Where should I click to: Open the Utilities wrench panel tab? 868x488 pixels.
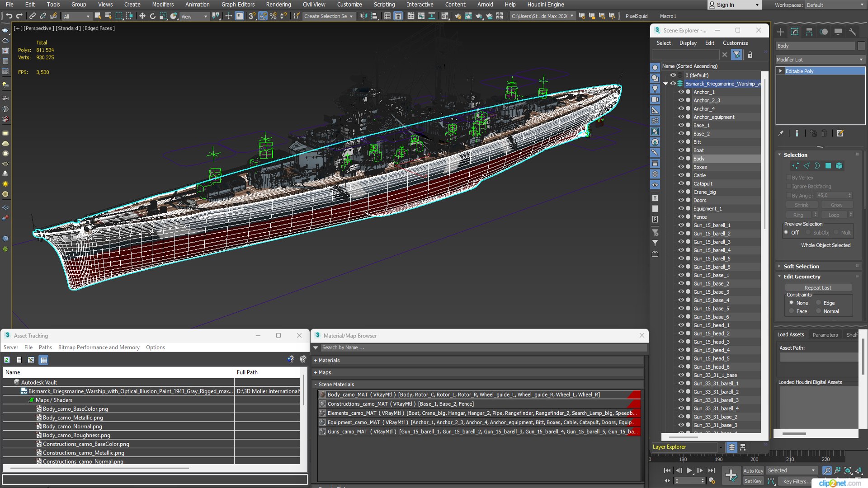point(853,32)
